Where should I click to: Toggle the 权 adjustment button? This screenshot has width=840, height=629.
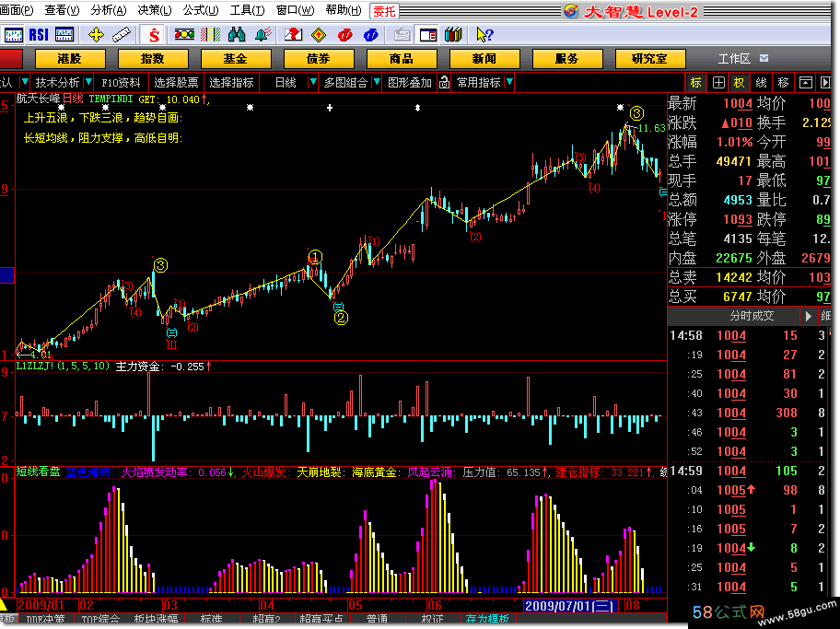pyautogui.click(x=738, y=82)
